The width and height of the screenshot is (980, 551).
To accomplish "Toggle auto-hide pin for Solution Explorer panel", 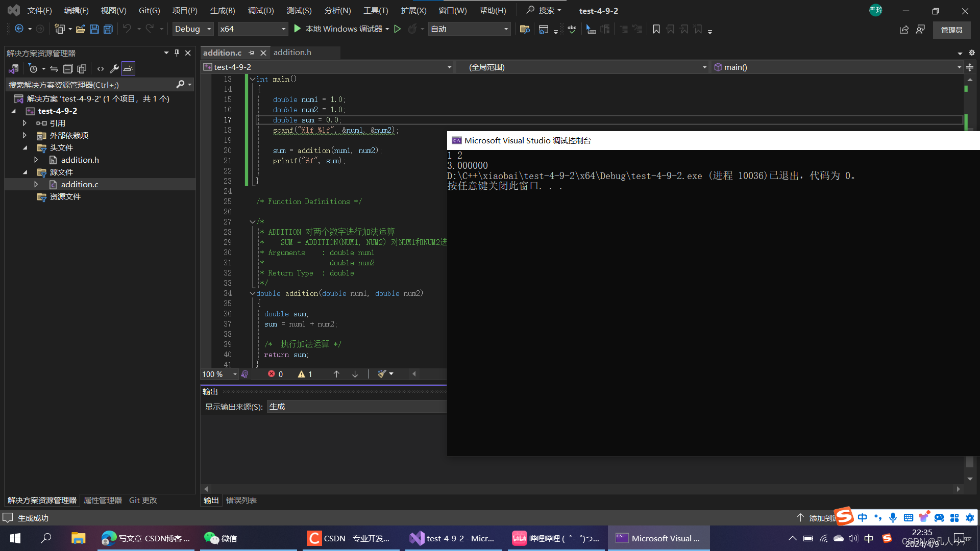I will [x=177, y=53].
